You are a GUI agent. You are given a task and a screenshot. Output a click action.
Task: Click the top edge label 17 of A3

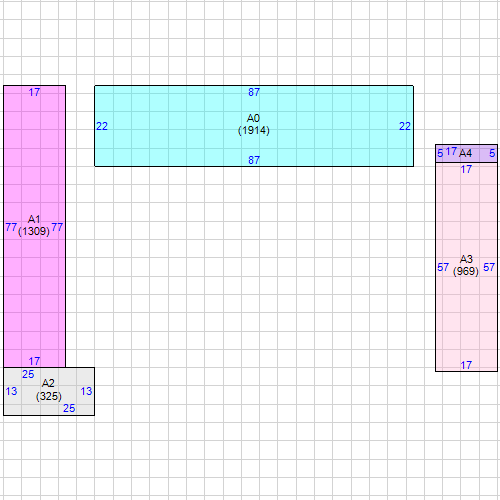tap(466, 169)
